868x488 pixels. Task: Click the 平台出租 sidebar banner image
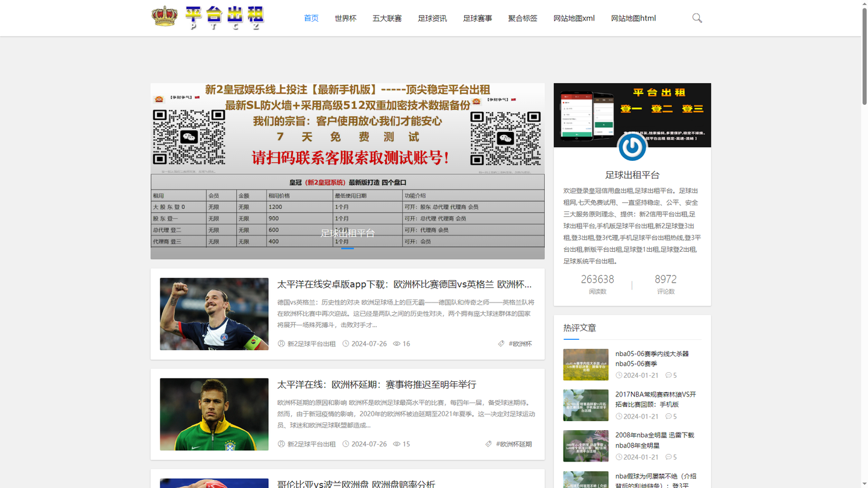point(632,115)
